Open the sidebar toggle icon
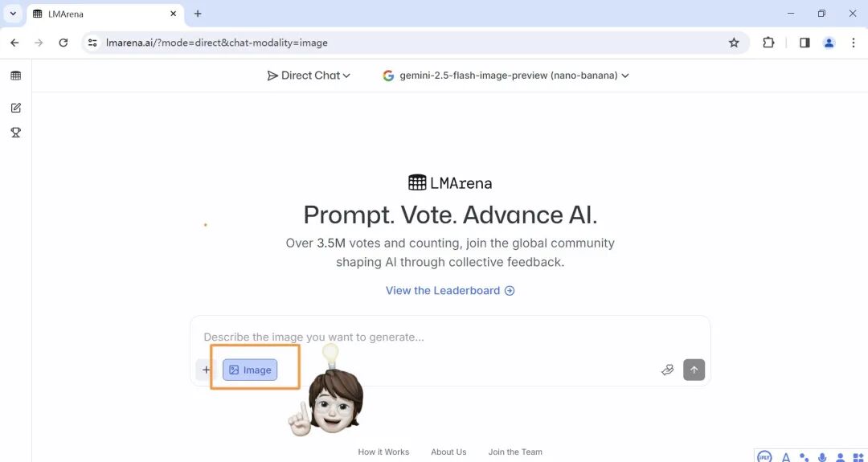Viewport: 868px width, 462px height. click(15, 76)
